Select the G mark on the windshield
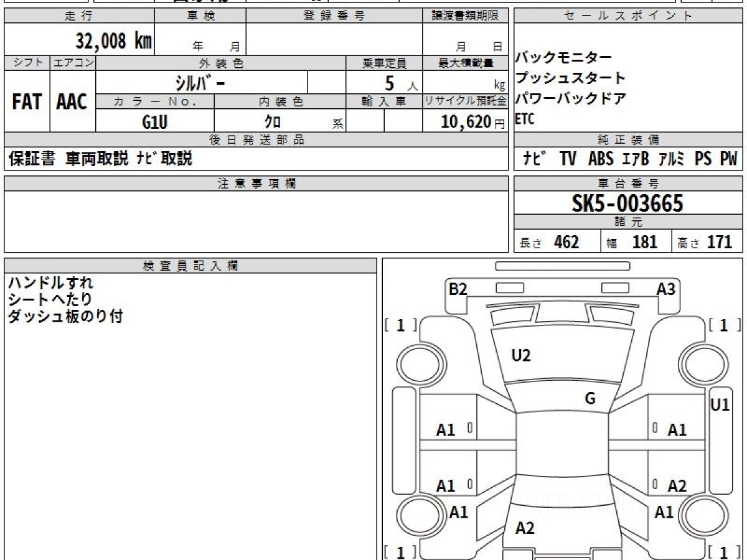747x560 pixels. click(x=590, y=399)
